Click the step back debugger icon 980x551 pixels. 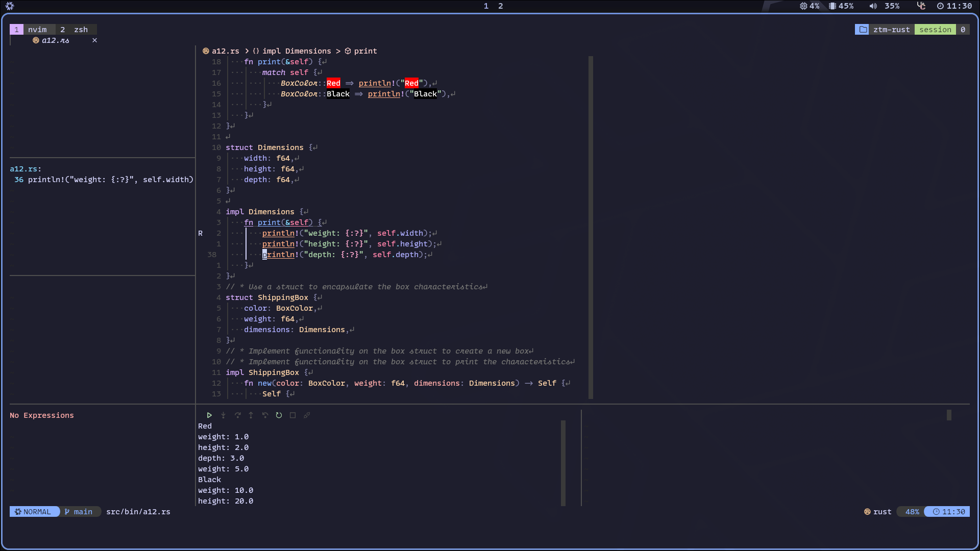point(265,415)
